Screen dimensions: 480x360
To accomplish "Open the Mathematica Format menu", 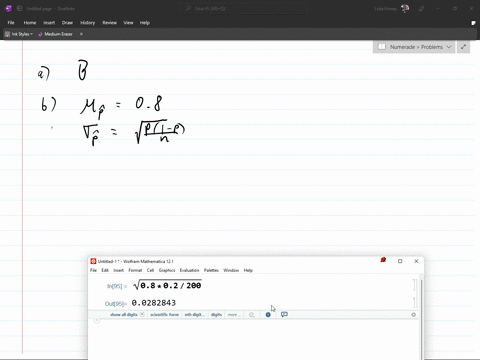I will coord(135,270).
